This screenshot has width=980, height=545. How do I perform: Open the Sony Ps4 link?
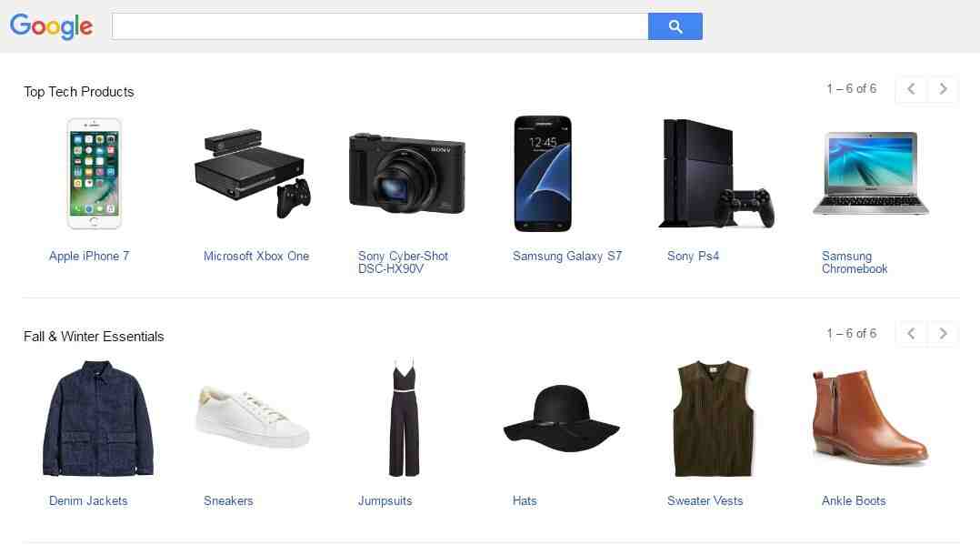point(693,256)
